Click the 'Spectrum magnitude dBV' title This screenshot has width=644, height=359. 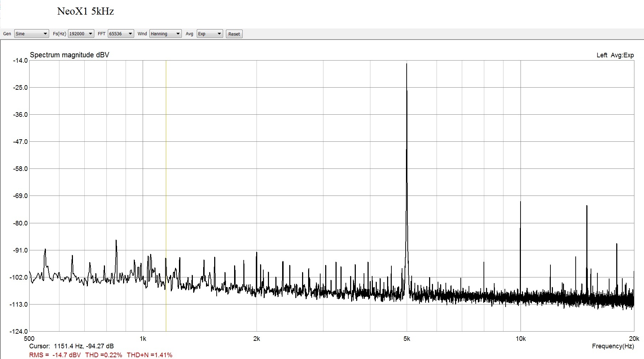(69, 55)
